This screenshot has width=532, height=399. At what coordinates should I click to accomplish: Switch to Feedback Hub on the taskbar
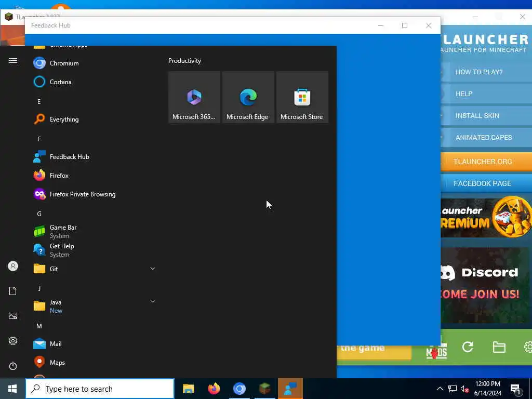(290, 389)
